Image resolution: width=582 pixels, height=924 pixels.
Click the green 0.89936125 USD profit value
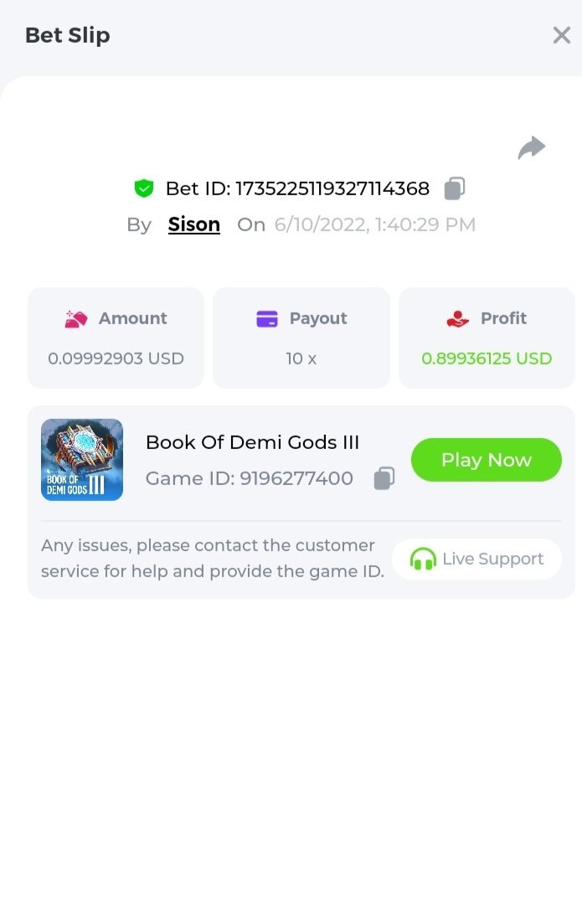(487, 359)
